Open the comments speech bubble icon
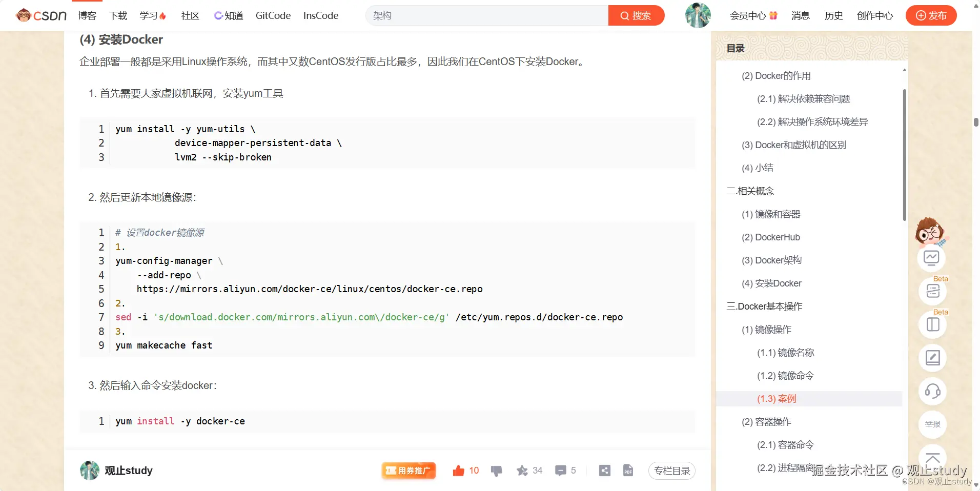The height and width of the screenshot is (491, 980). point(560,470)
